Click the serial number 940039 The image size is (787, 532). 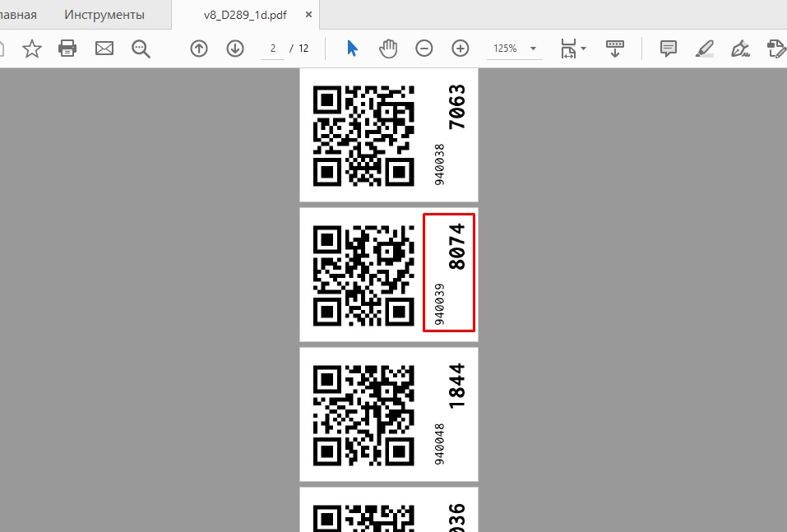[x=439, y=304]
